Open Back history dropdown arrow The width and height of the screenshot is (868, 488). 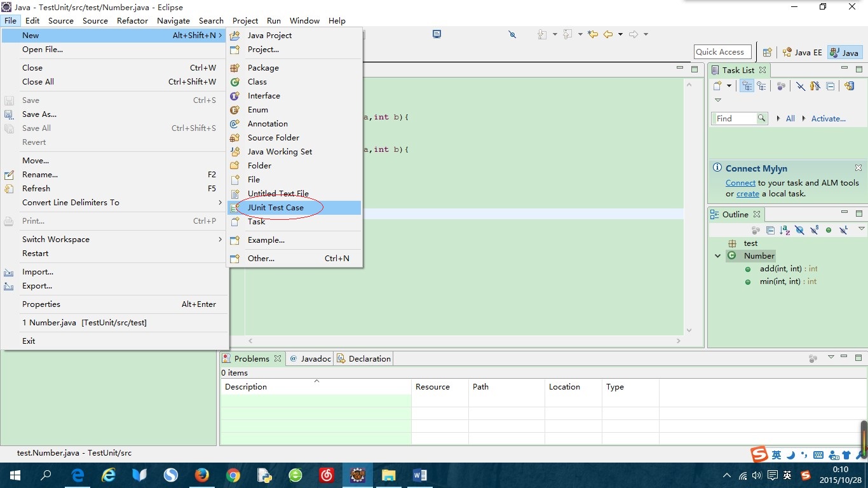pyautogui.click(x=620, y=34)
